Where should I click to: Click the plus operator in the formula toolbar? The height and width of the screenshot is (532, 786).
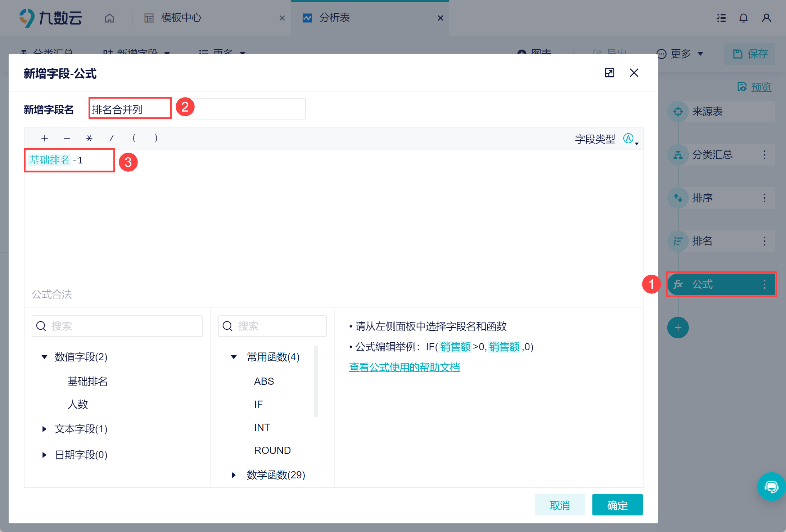pyautogui.click(x=45, y=138)
